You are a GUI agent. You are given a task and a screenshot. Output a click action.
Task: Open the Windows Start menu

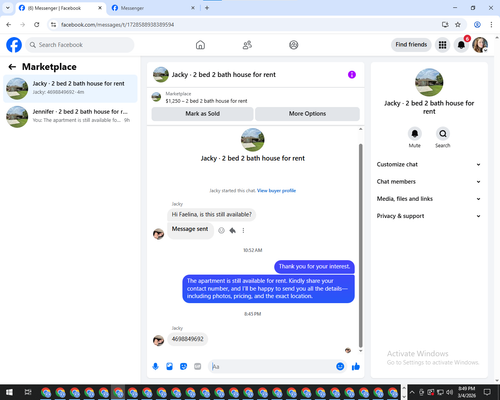(x=9, y=392)
